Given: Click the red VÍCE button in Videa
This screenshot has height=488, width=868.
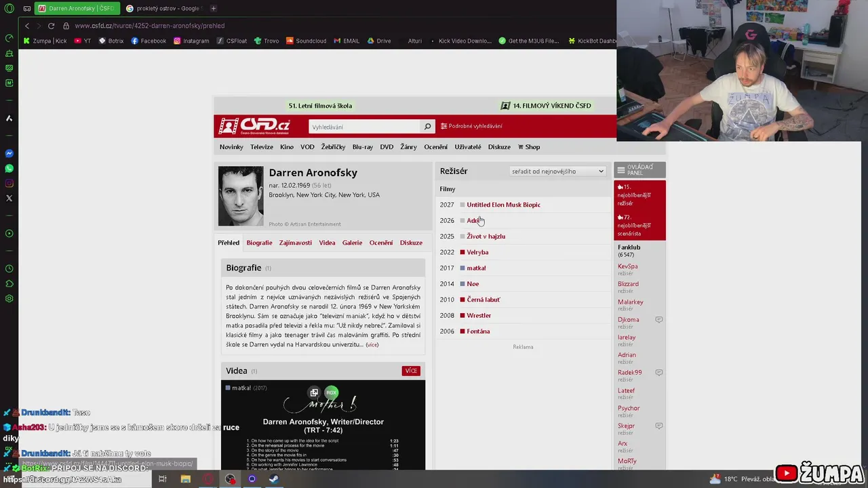Looking at the screenshot, I should [411, 371].
